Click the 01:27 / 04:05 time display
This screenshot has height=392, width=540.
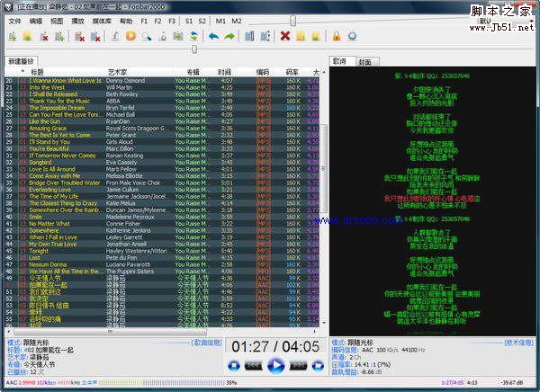click(x=275, y=346)
